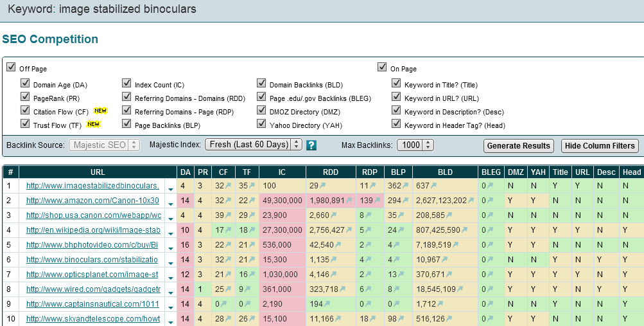Viewport: 644px width, 326px height.
Task: Open the arrow icon beside BLP 362
Action: tap(405, 186)
